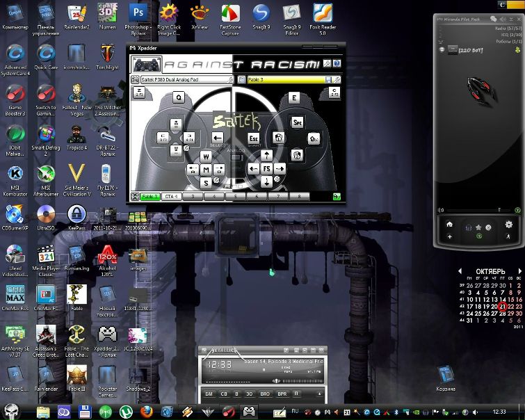Toggle 3D effect in the audio player
The width and height of the screenshot is (525, 420).
click(x=250, y=394)
